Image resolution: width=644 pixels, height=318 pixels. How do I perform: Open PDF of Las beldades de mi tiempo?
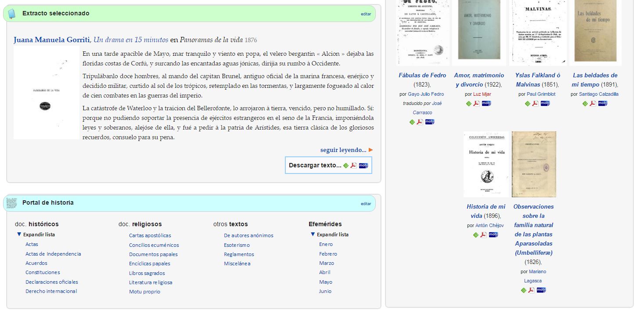pyautogui.click(x=593, y=104)
